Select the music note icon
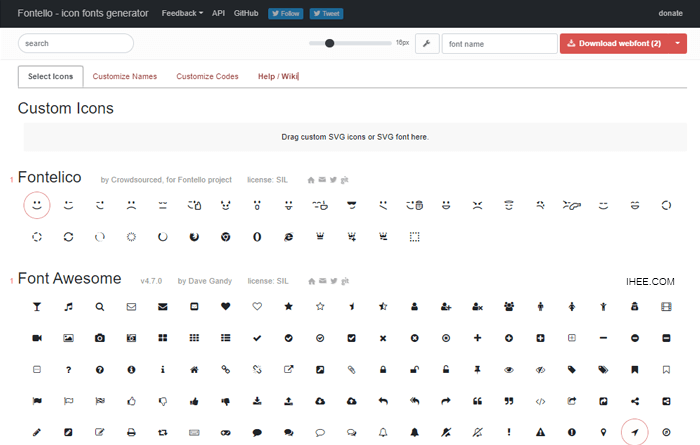This screenshot has height=445, width=700. [68, 307]
